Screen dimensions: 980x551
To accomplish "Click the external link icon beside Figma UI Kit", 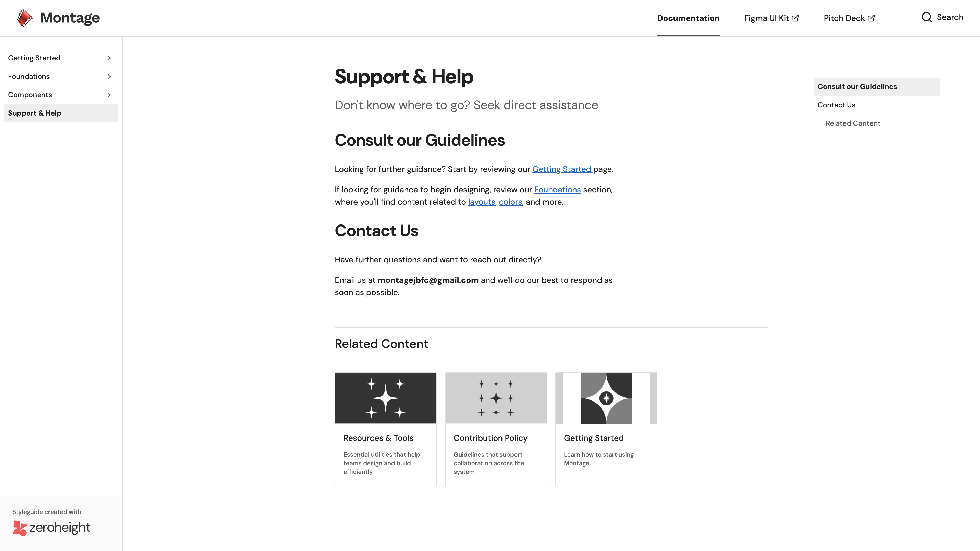I will [x=795, y=18].
